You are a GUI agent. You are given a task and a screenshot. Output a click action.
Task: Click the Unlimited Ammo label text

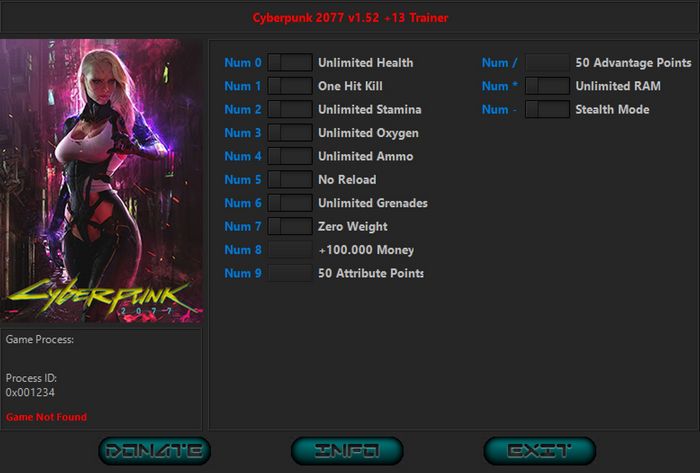(366, 156)
